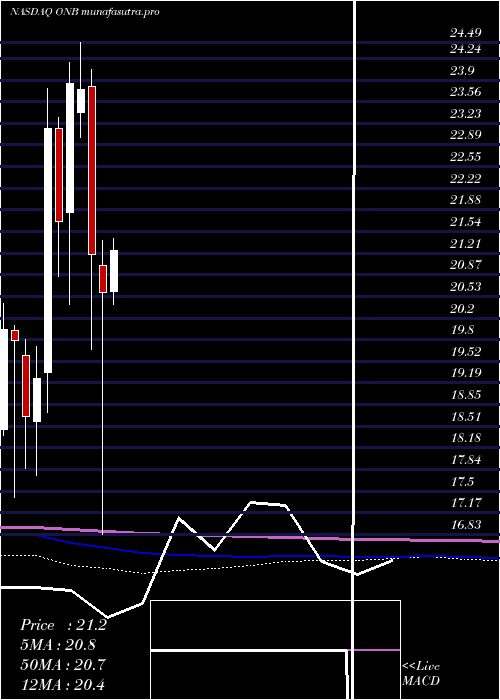
Task: Click the <<Live MACD label
Action: (421, 673)
